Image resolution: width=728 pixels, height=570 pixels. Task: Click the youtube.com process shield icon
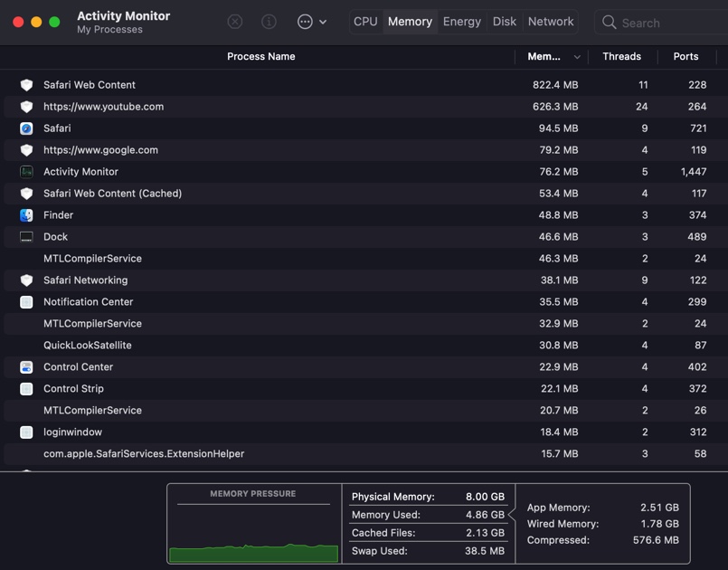point(26,107)
